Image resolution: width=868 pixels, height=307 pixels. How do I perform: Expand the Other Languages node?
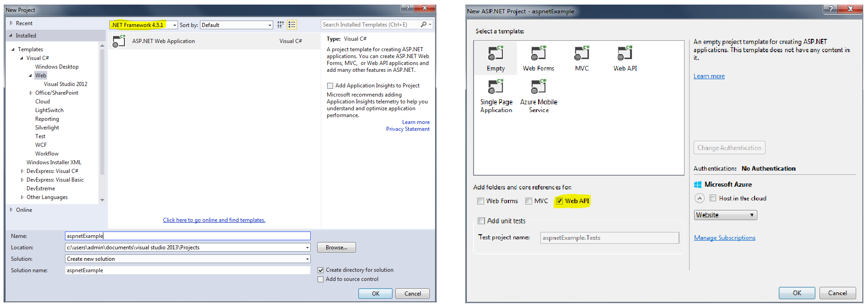pos(22,197)
